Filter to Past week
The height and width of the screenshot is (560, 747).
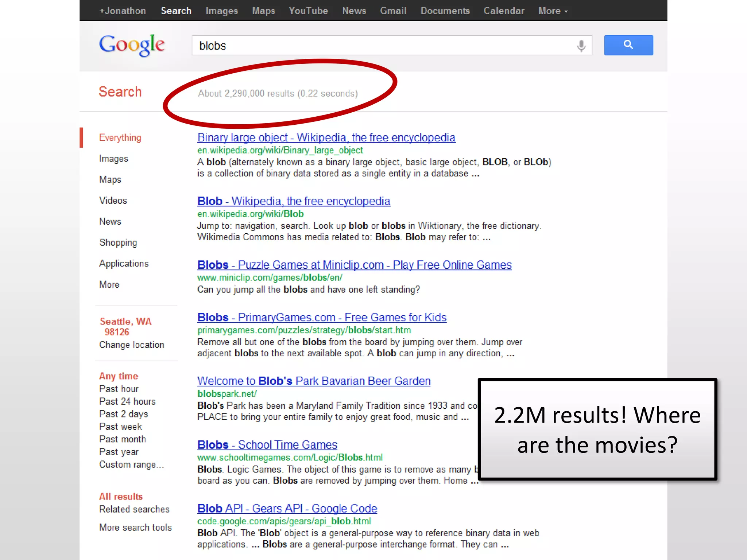click(x=121, y=427)
